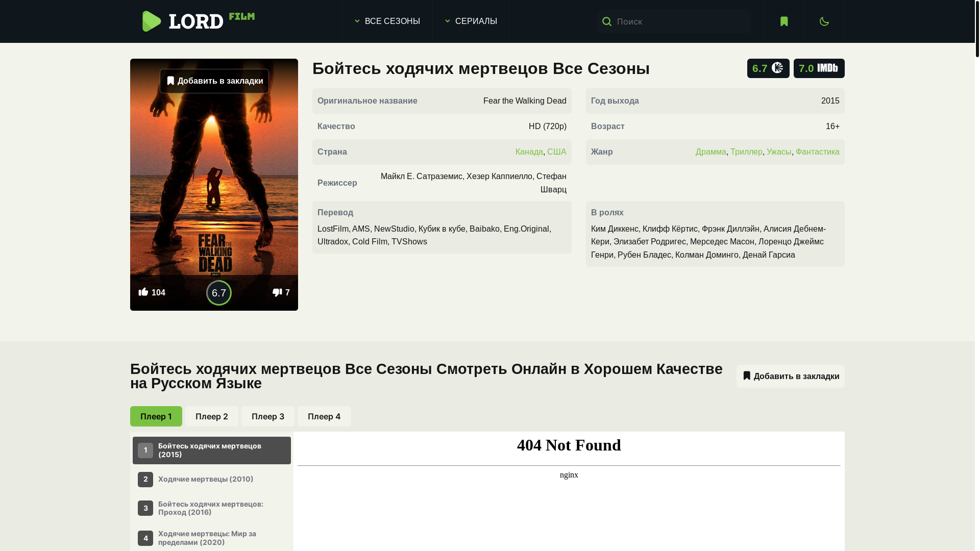Select Ходячие мертвецы: Мир за пределами (2020)
The width and height of the screenshot is (980, 551).
[212, 538]
